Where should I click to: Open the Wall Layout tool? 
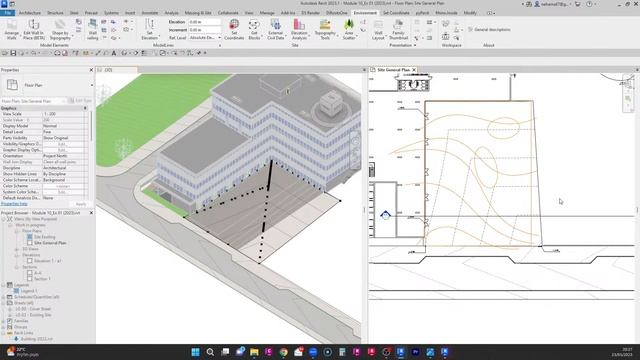(378, 29)
